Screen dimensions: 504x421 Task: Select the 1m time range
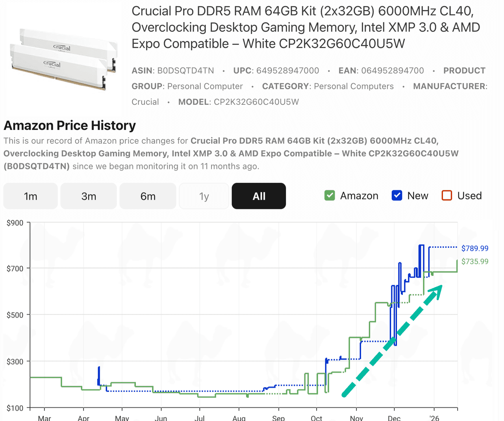[31, 196]
